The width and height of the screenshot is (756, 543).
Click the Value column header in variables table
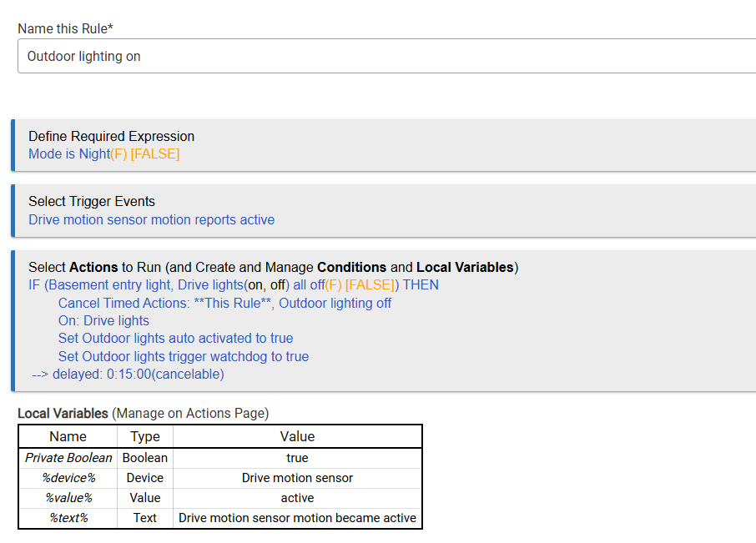[297, 436]
